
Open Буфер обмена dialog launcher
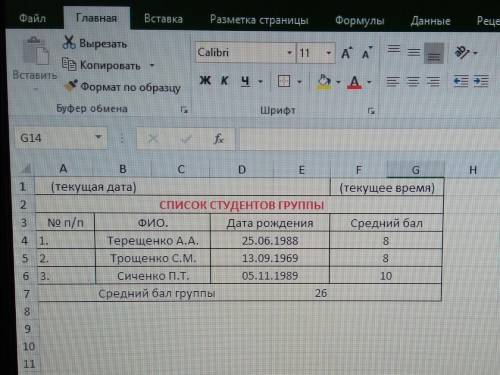tap(184, 109)
